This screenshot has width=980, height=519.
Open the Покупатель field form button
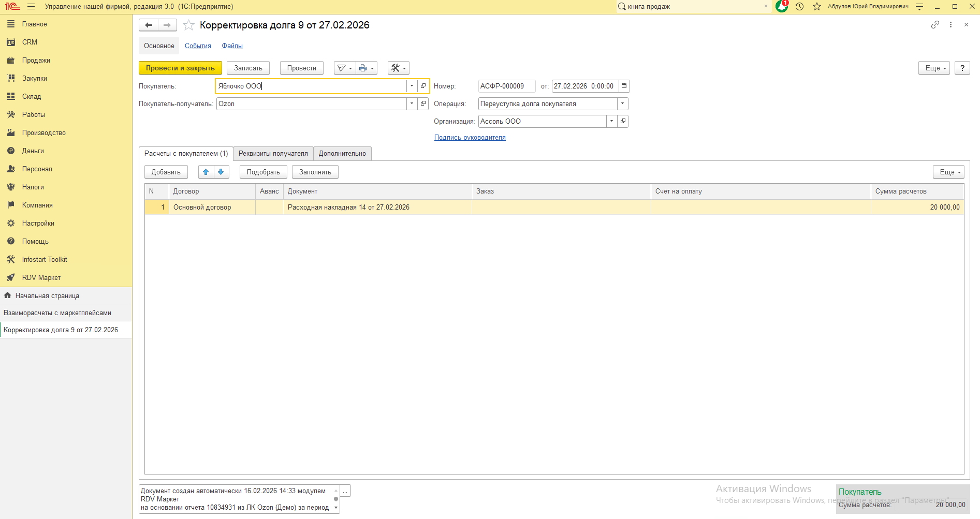(x=423, y=86)
